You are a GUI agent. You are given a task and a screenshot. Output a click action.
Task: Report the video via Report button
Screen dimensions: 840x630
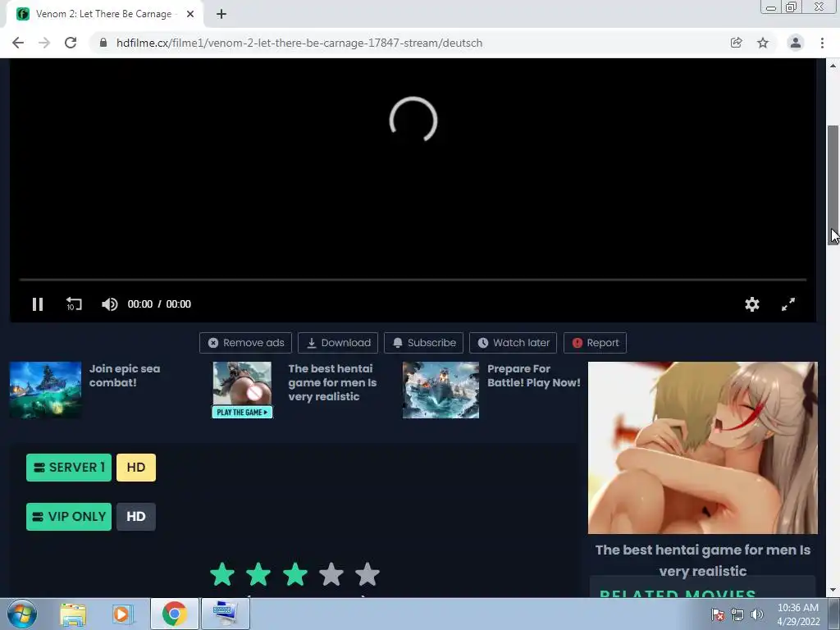coord(595,343)
